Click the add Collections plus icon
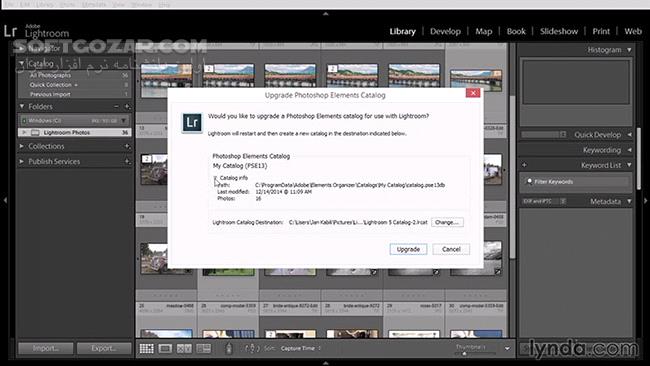Image resolution: width=650 pixels, height=366 pixels. click(x=127, y=146)
